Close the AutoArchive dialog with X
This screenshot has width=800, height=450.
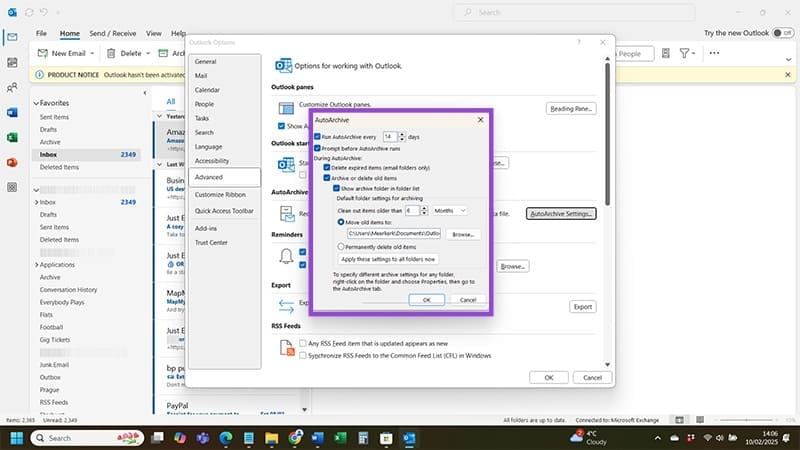pos(480,120)
